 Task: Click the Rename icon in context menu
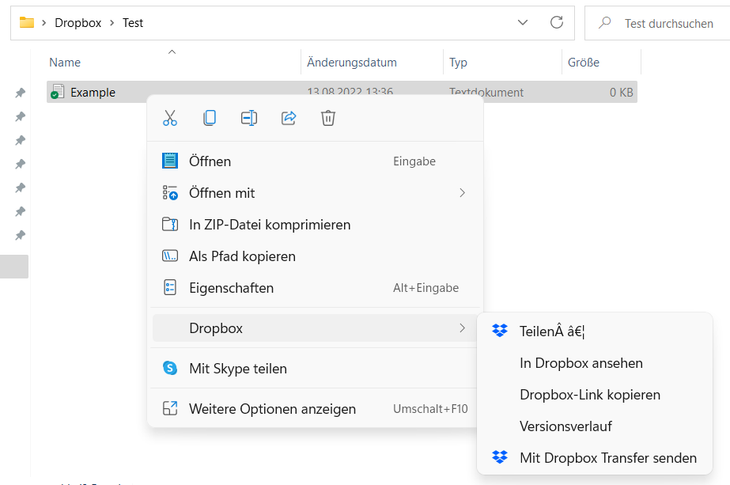(x=249, y=118)
